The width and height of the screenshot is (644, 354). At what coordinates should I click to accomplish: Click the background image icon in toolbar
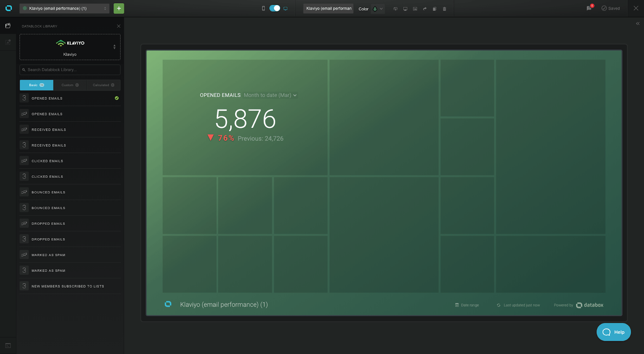tap(415, 9)
